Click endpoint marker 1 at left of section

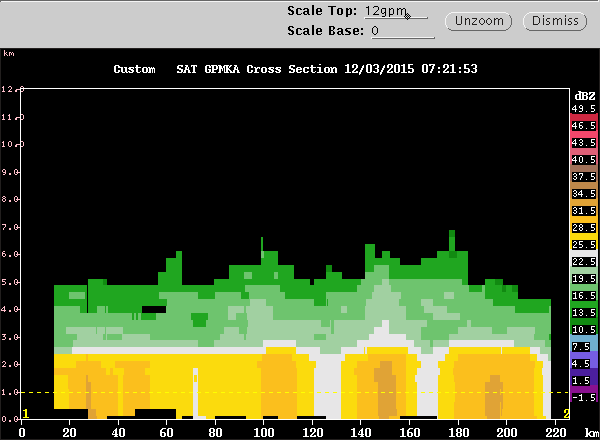click(26, 413)
